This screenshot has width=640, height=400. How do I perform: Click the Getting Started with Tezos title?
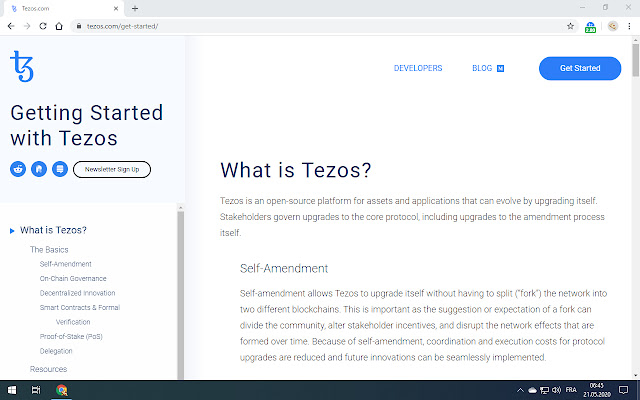(x=87, y=125)
